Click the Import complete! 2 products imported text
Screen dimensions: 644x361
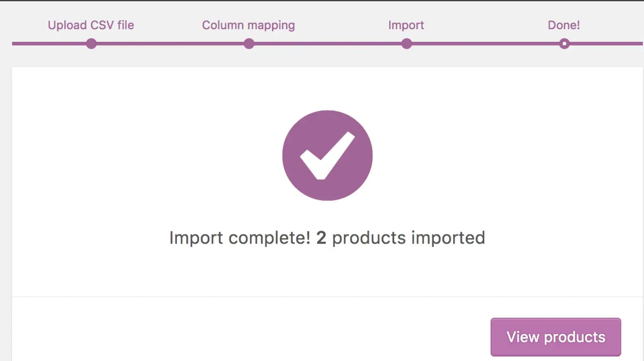pyautogui.click(x=327, y=237)
